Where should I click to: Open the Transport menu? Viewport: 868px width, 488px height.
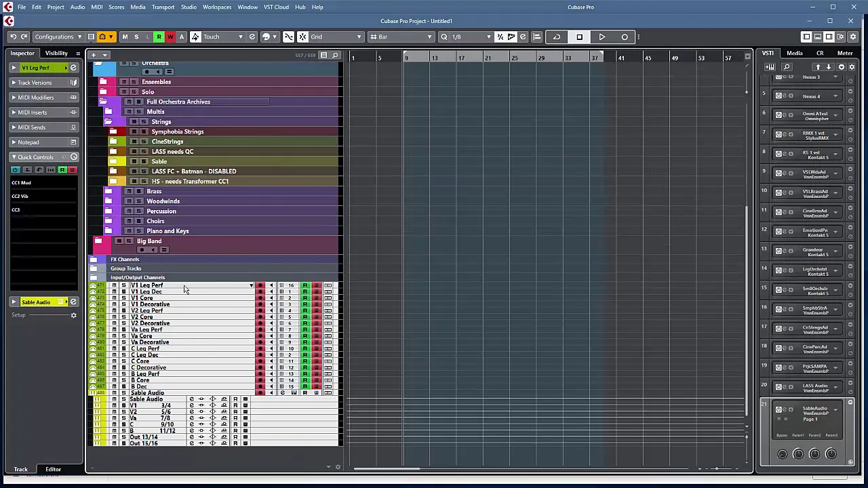(163, 7)
